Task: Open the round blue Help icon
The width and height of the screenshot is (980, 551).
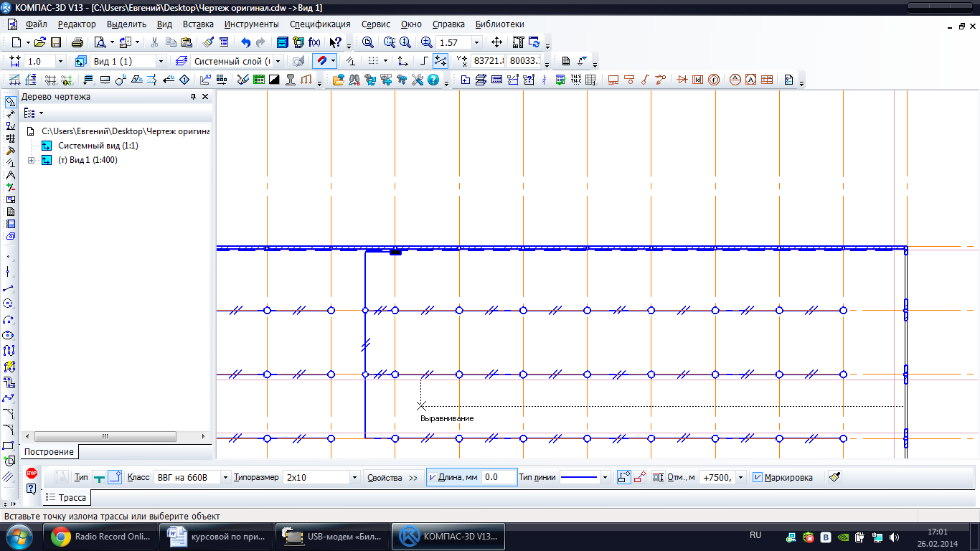Action: [433, 80]
